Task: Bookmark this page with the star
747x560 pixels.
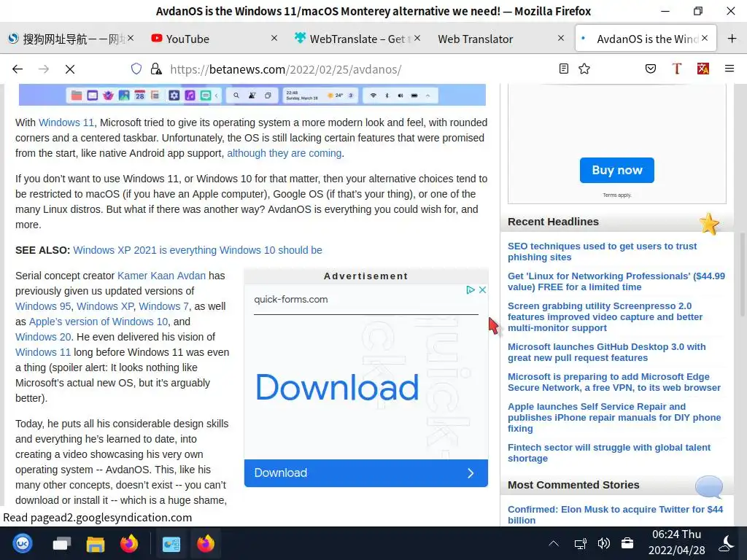Action: 584,69
